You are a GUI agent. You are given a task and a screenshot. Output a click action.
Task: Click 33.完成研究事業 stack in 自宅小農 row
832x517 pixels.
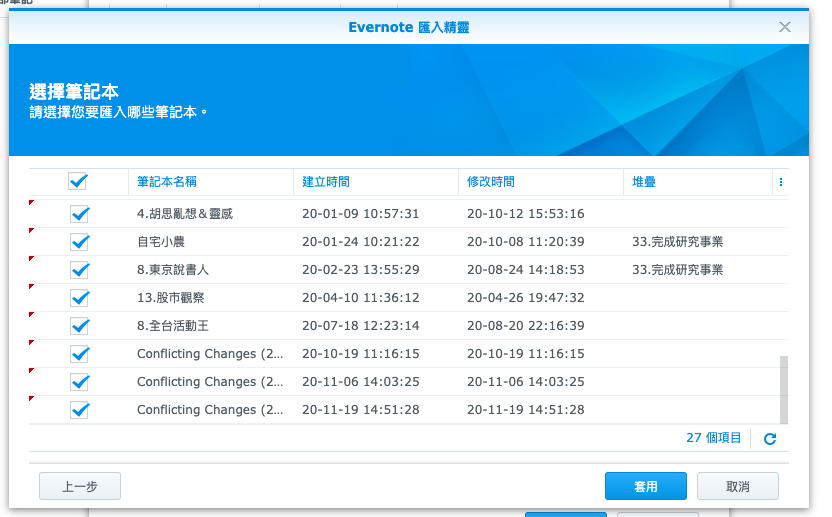(678, 242)
